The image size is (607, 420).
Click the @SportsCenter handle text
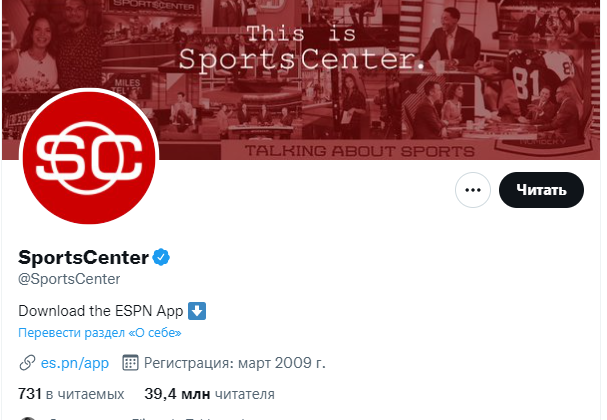(x=69, y=279)
